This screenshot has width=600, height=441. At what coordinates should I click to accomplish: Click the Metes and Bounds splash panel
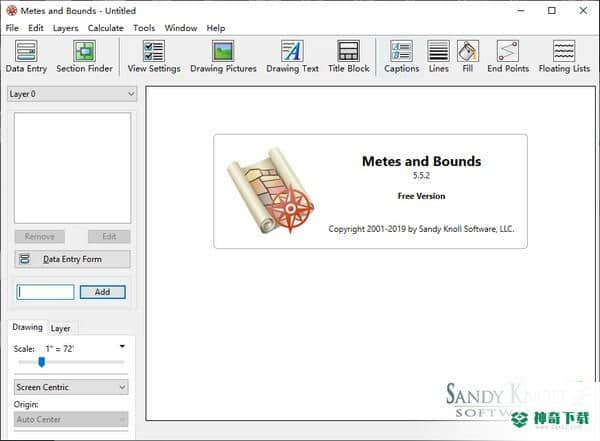[370, 191]
